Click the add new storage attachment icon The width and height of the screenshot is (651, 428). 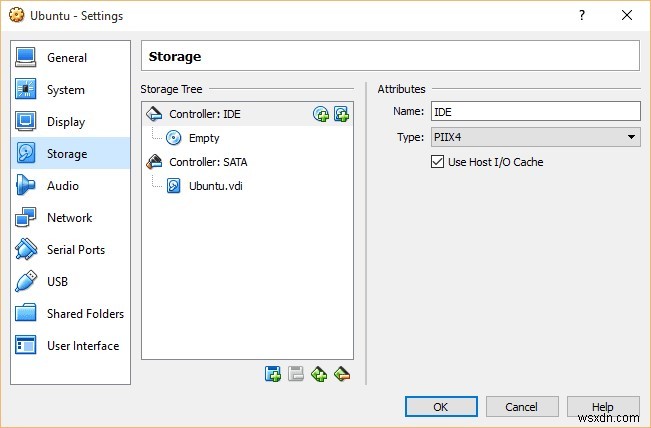[x=272, y=374]
